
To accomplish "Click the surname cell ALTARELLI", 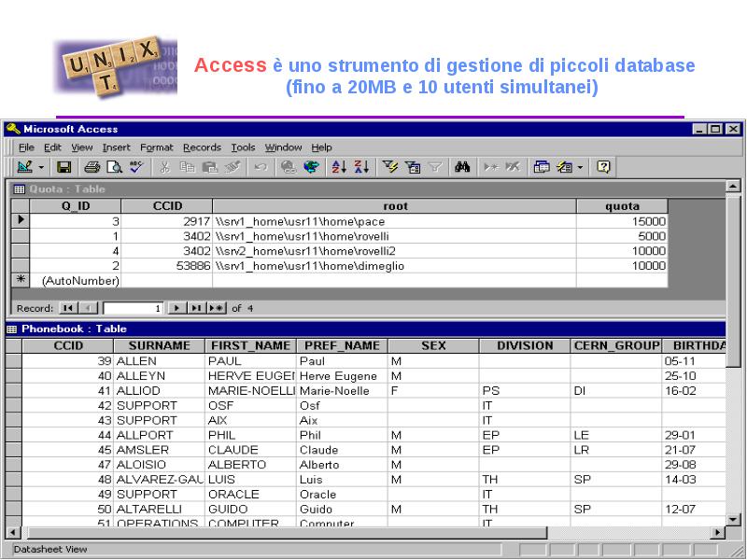I will point(159,510).
